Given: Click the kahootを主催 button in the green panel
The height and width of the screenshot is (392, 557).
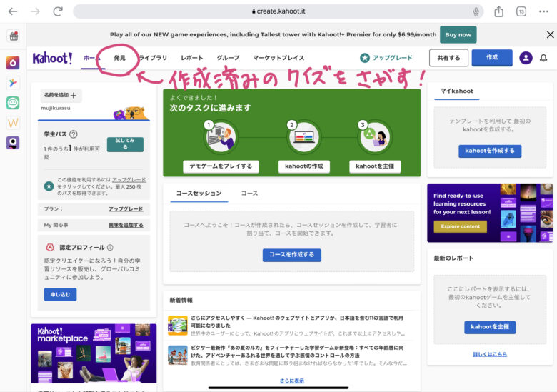Looking at the screenshot, I should pos(375,166).
